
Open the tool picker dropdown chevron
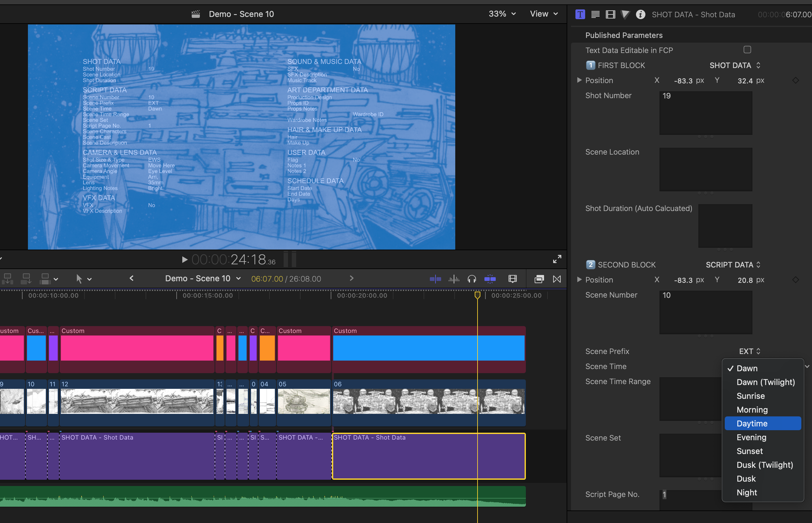click(x=89, y=279)
